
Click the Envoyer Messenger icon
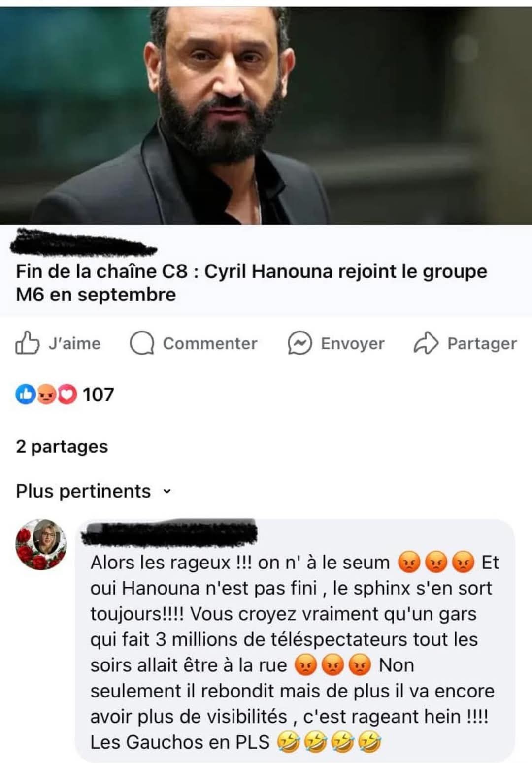click(299, 343)
